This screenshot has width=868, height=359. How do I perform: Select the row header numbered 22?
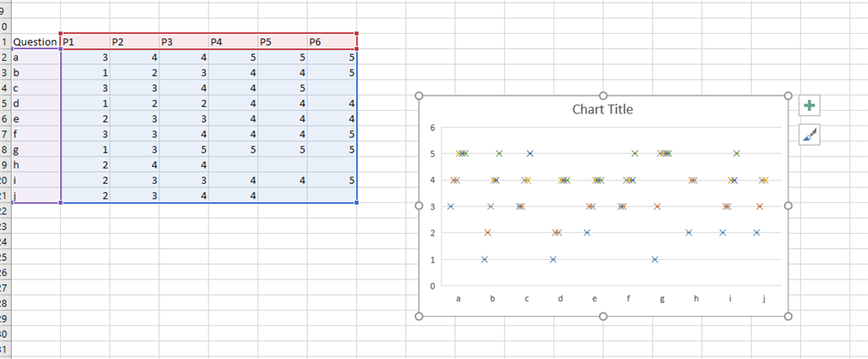pyautogui.click(x=5, y=211)
